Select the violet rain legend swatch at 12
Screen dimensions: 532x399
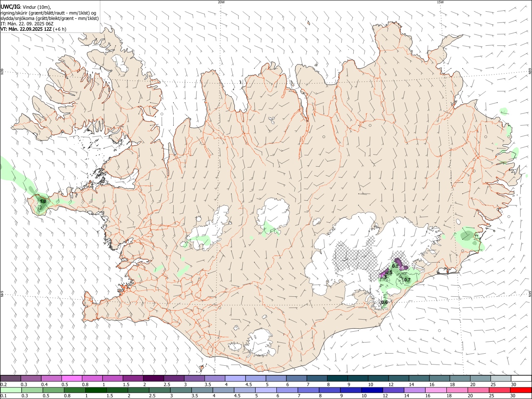point(393,390)
